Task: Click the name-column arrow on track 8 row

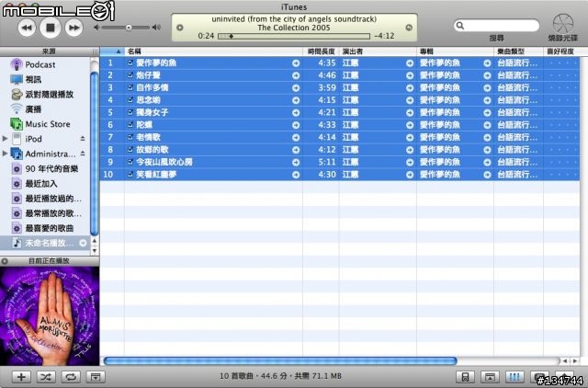Action: tap(296, 150)
